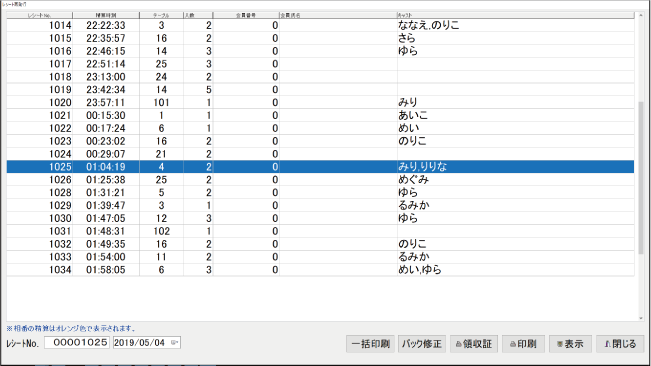Viewport: 651px width, 366px height.
Task: Select the 23:42:34 time cell
Action: click(x=106, y=90)
